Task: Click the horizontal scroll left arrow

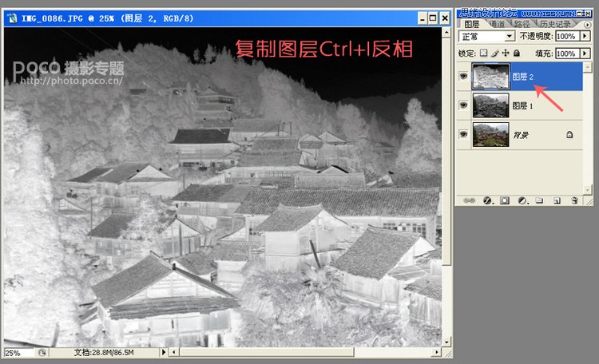Action: (174, 352)
